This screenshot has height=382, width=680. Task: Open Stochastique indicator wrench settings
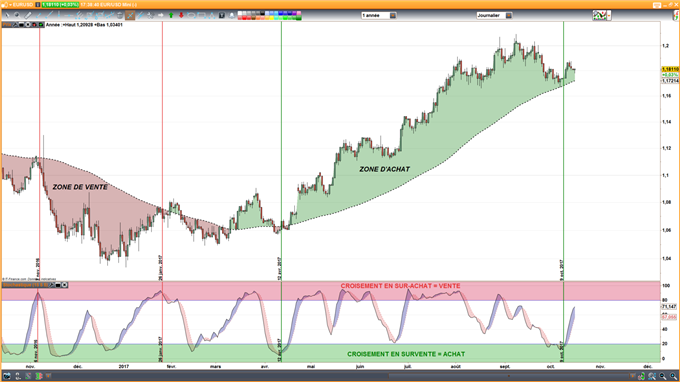(52, 285)
